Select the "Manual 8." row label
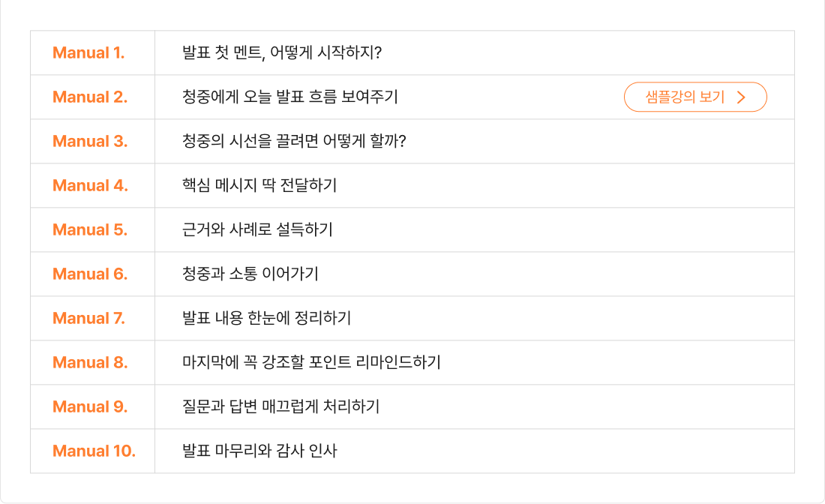 pos(90,362)
